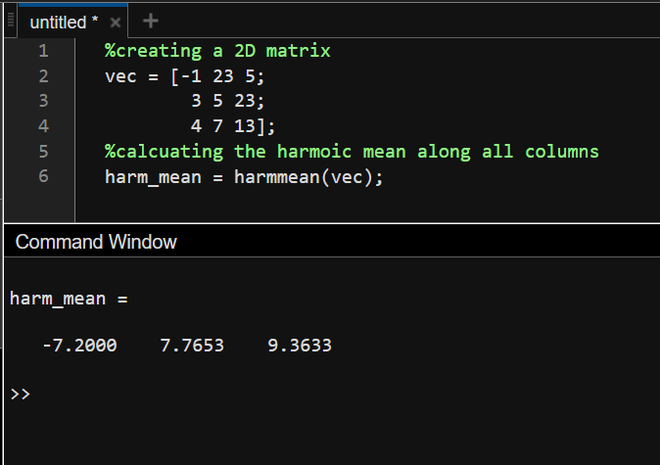Screen dimensions: 660x465
Task: Click the '4 7 13];' matrix row
Action: tap(232, 126)
